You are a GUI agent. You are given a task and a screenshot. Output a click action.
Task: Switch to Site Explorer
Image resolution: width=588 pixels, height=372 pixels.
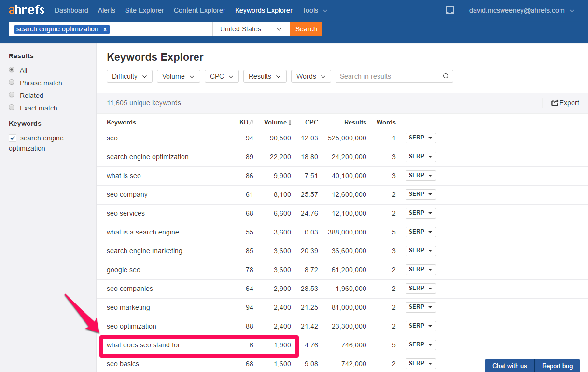[144, 10]
